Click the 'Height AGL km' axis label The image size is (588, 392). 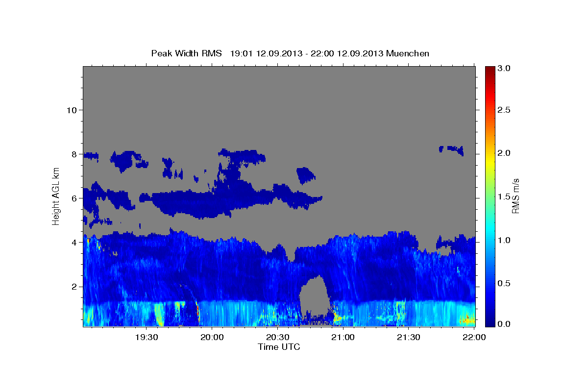pos(56,196)
